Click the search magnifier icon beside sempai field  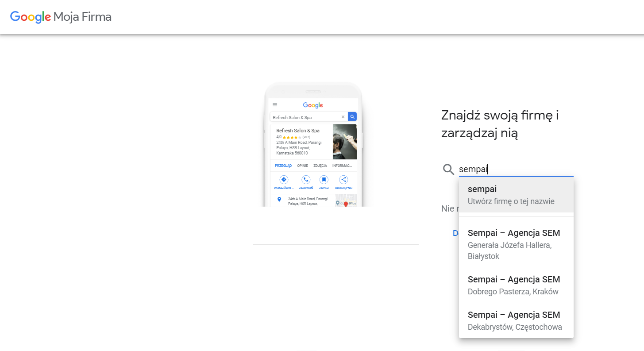(448, 169)
